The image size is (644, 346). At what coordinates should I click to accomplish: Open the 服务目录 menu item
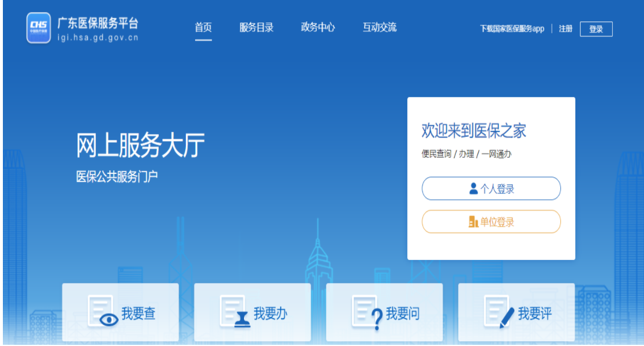(x=256, y=28)
